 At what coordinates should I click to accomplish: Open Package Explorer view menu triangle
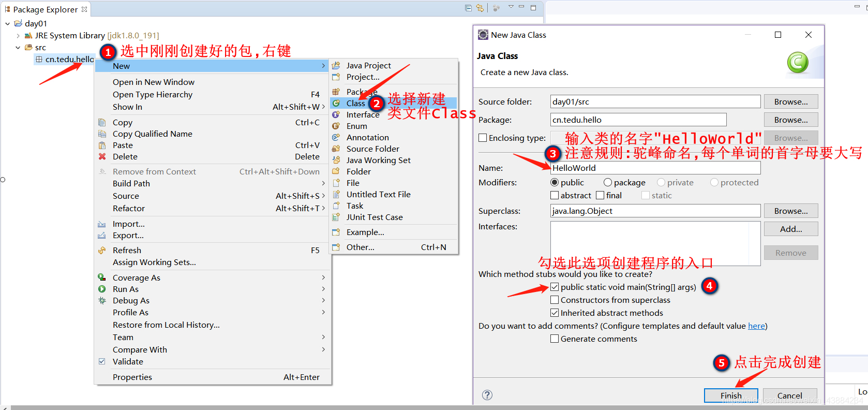click(x=511, y=7)
